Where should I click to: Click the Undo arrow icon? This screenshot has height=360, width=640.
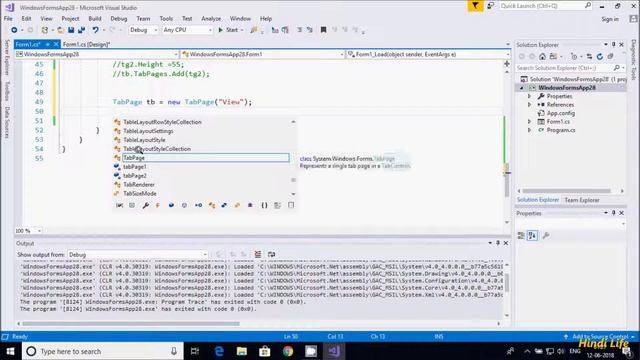tap(95, 30)
